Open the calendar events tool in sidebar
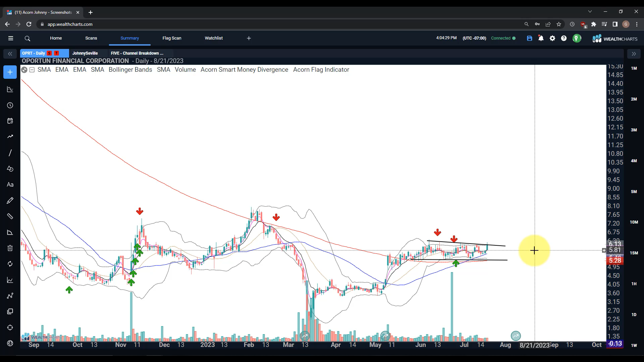This screenshot has width=644, height=362. [x=10, y=121]
